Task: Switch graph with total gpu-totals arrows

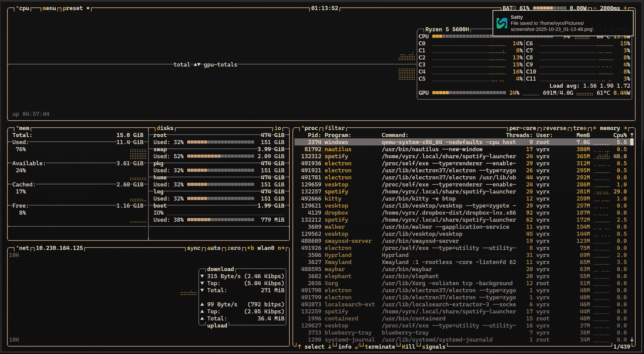Action: pos(197,64)
